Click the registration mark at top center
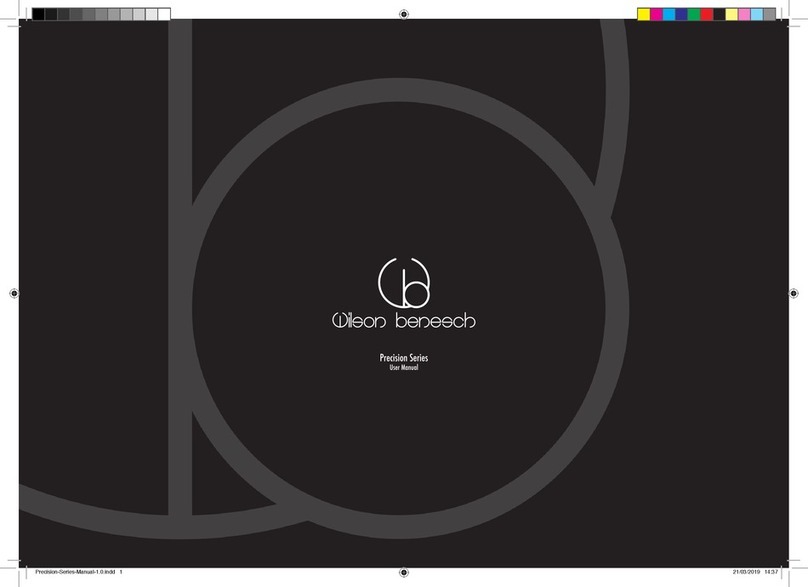 click(404, 14)
